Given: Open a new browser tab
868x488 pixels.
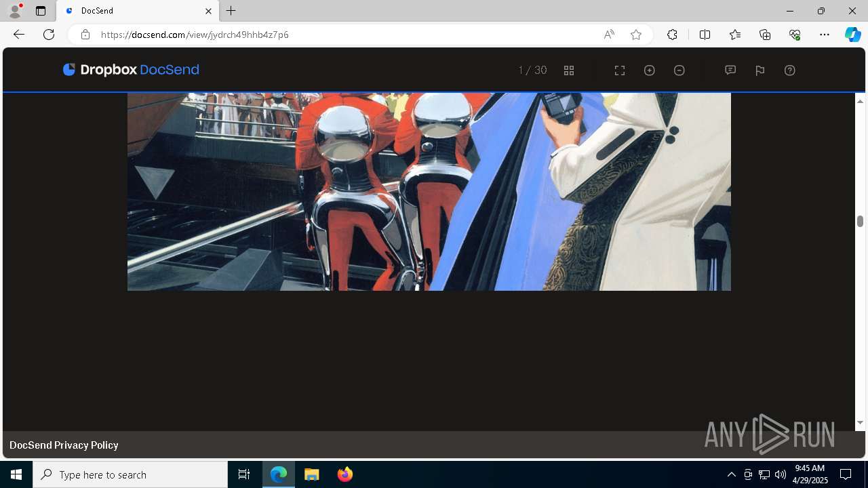Looking at the screenshot, I should tap(231, 11).
